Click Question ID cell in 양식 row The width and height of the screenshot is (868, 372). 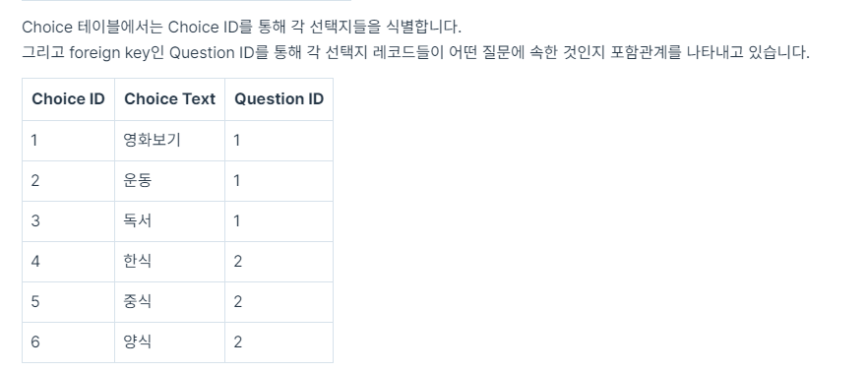click(x=279, y=342)
